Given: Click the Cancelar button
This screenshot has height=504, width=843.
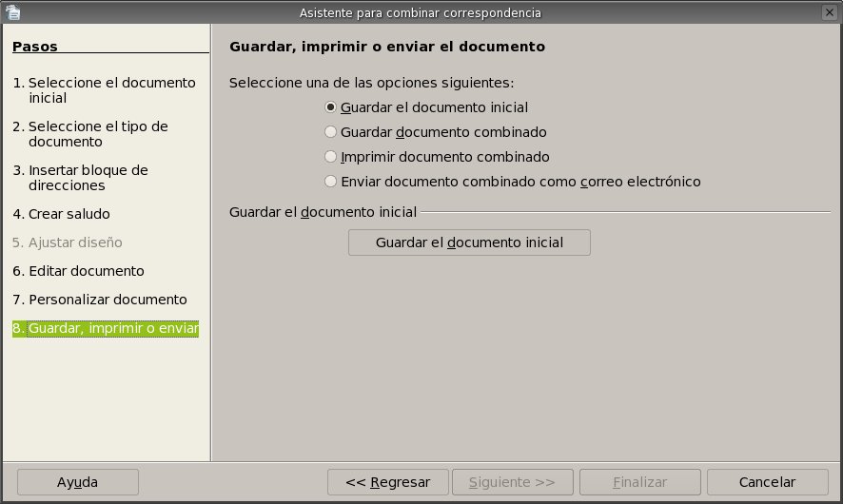Looking at the screenshot, I should pos(767,482).
